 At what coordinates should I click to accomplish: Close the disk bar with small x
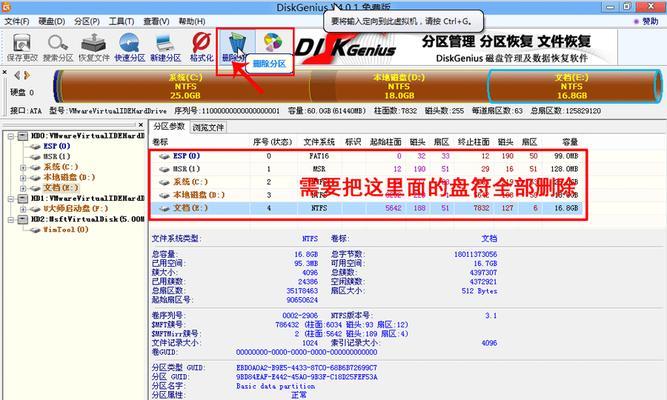click(5, 72)
